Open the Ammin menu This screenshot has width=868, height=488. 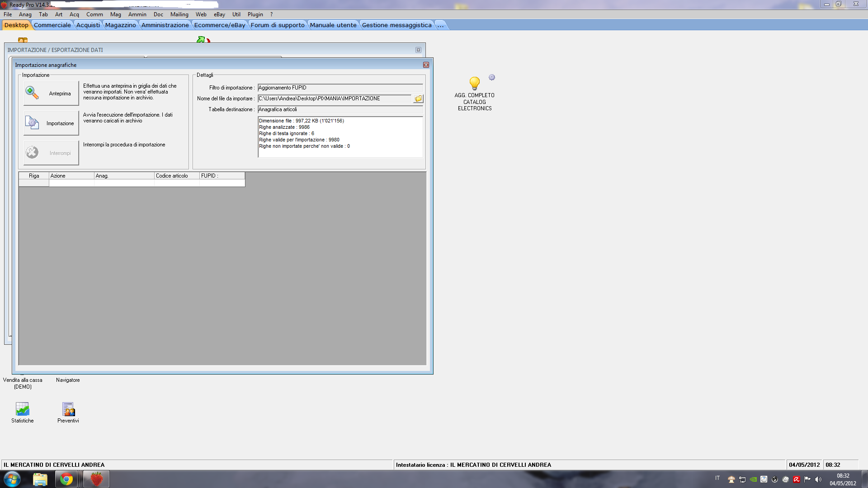(x=137, y=14)
